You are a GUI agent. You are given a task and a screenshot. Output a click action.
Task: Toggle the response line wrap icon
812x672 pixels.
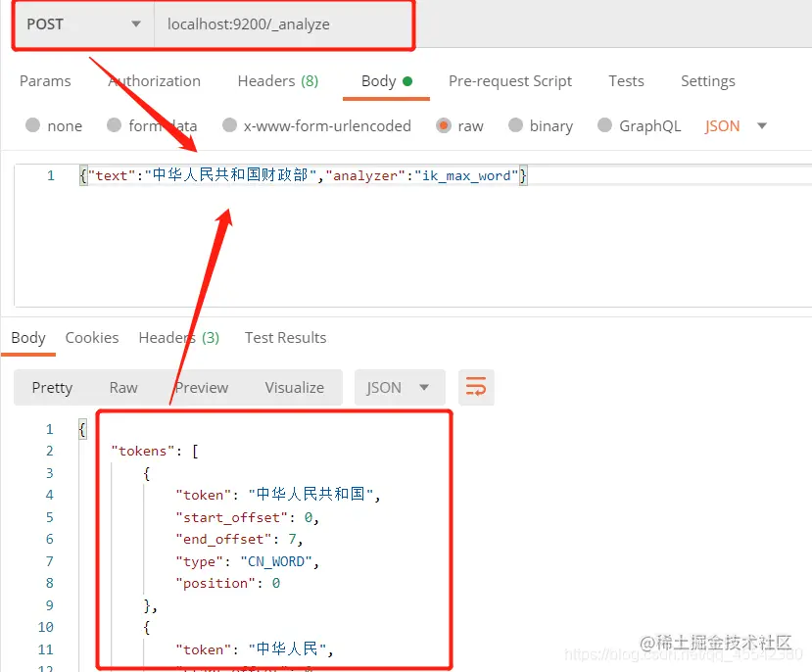[x=476, y=387]
